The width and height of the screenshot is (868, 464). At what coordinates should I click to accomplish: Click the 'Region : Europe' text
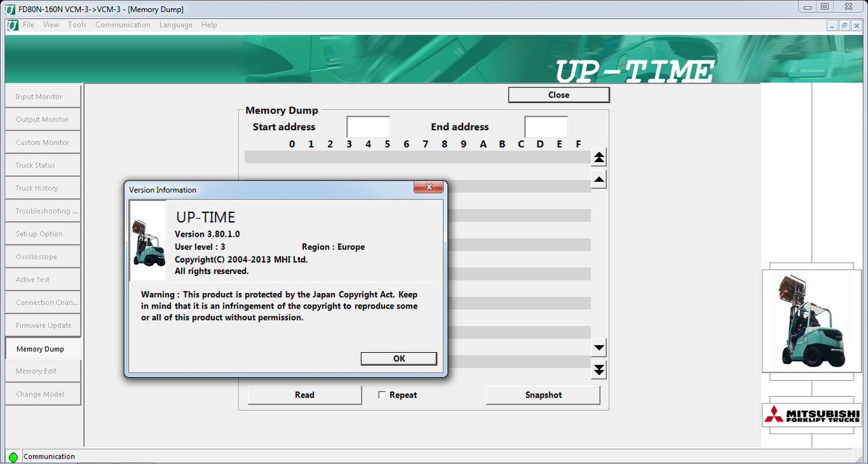tap(333, 247)
